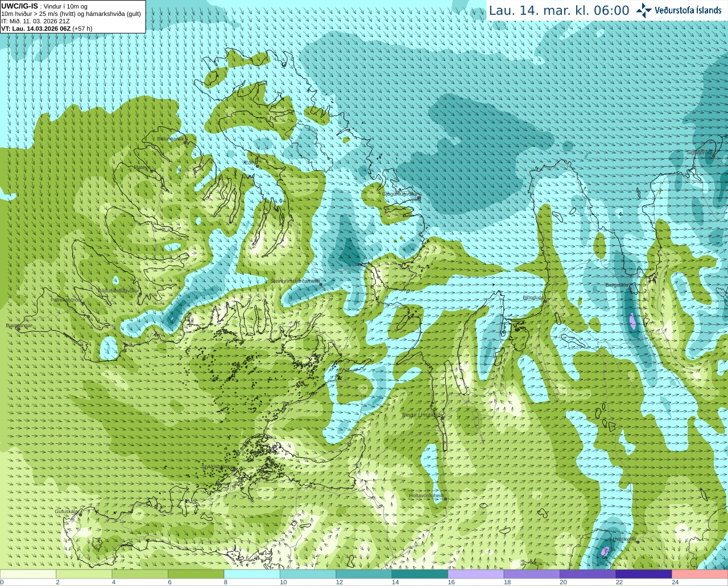Select the 0–2 m/s pale yellow legend swatch
This screenshot has width=728, height=586.
pos(28,574)
